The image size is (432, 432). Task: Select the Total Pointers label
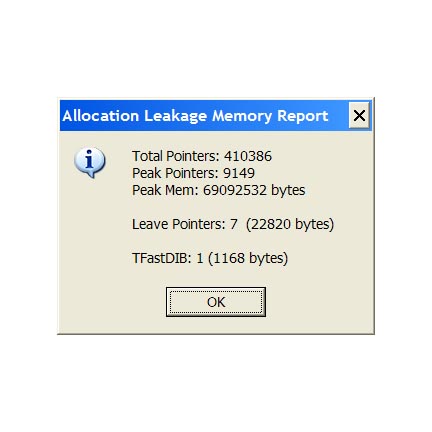pos(176,156)
